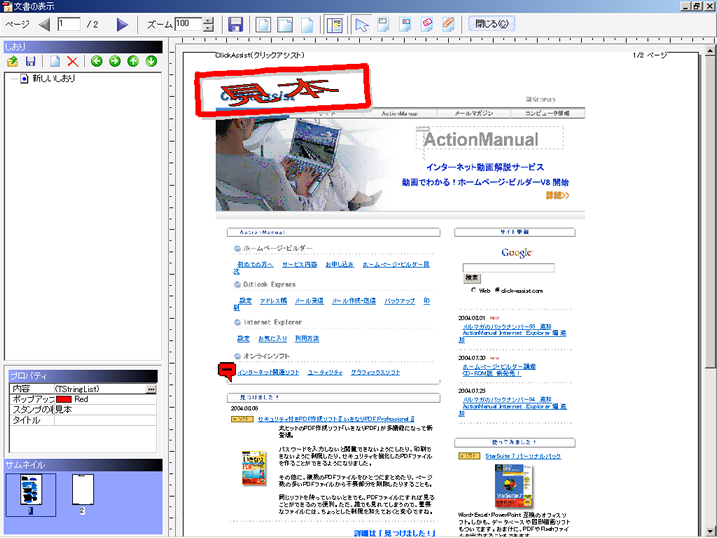The width and height of the screenshot is (717, 538).
Task: Click the 検索 search button
Action: [472, 278]
